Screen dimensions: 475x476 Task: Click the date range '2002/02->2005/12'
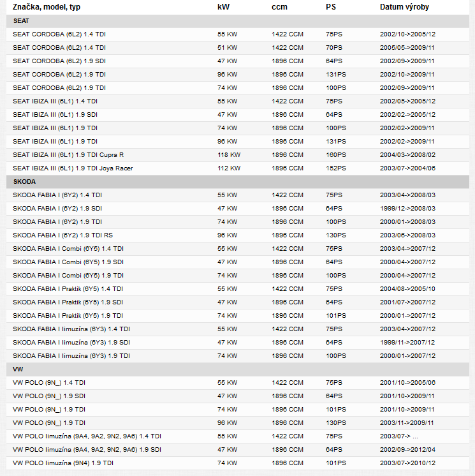[407, 114]
